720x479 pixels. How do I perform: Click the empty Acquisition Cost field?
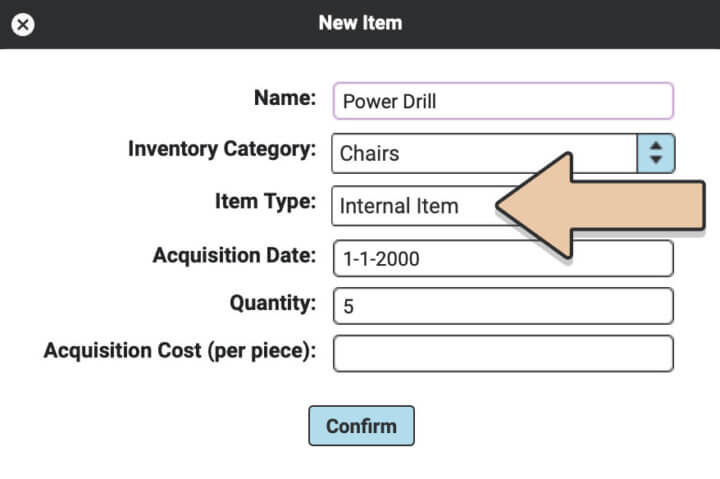(x=503, y=354)
